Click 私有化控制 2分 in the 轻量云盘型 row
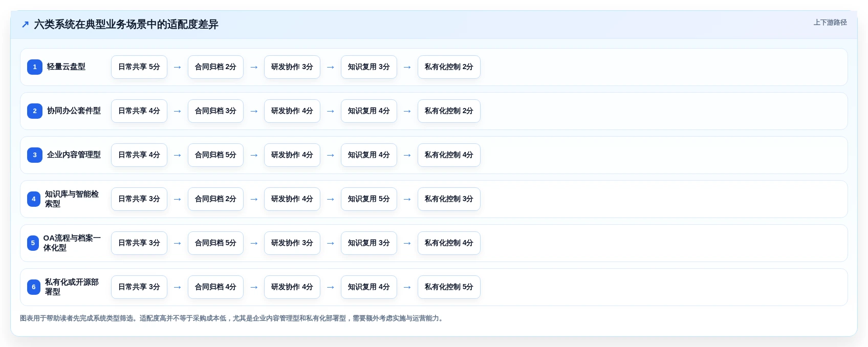This screenshot has width=868, height=347. click(449, 67)
